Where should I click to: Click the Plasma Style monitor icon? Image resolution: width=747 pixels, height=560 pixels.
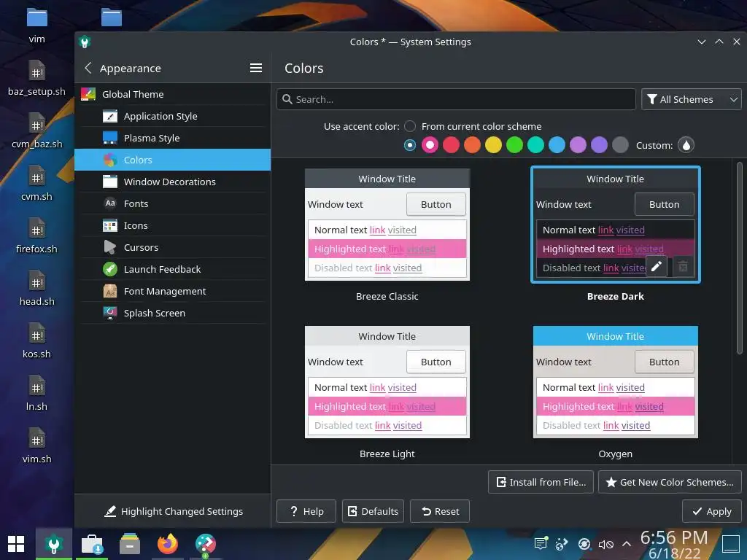point(110,138)
